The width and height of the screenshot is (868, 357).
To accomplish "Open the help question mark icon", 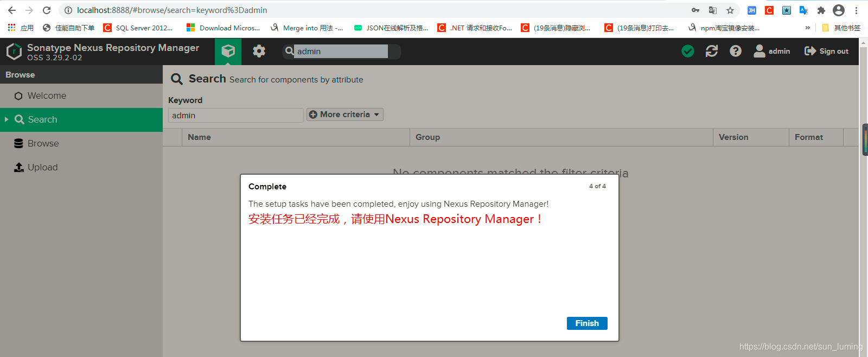I will 736,51.
